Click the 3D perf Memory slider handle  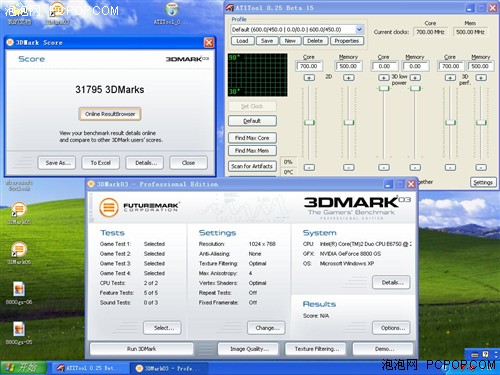point(481,122)
